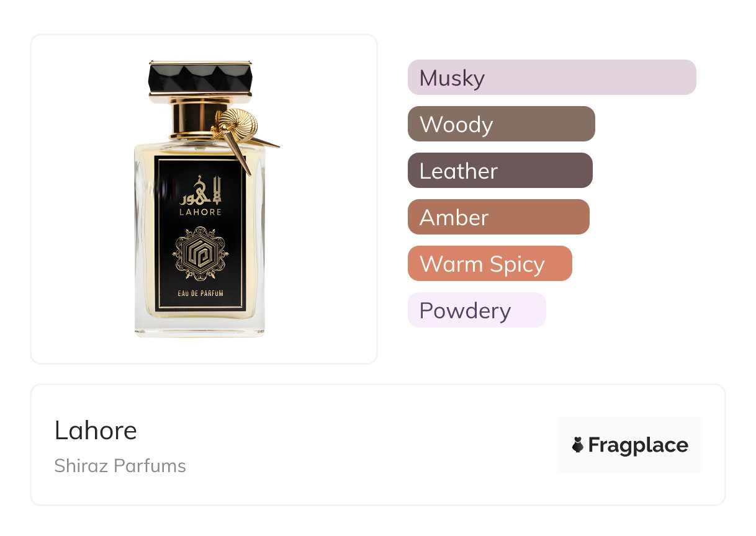756x536 pixels.
Task: Click the LAHORE text on the bottle label
Action: pos(200,212)
